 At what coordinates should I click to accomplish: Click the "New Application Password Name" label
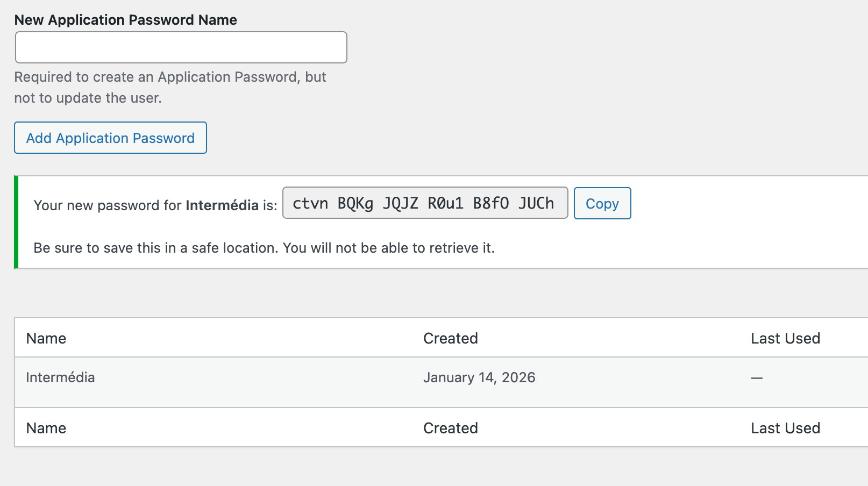pyautogui.click(x=125, y=20)
